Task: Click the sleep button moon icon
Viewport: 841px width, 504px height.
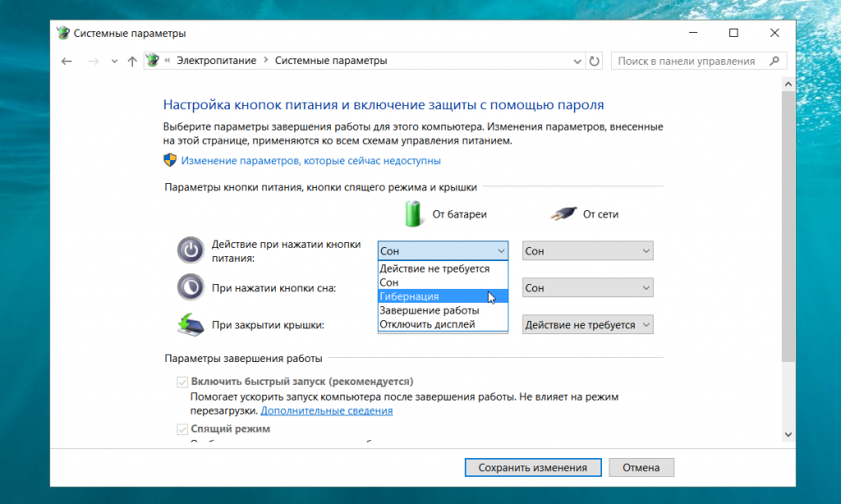Action: pos(191,287)
